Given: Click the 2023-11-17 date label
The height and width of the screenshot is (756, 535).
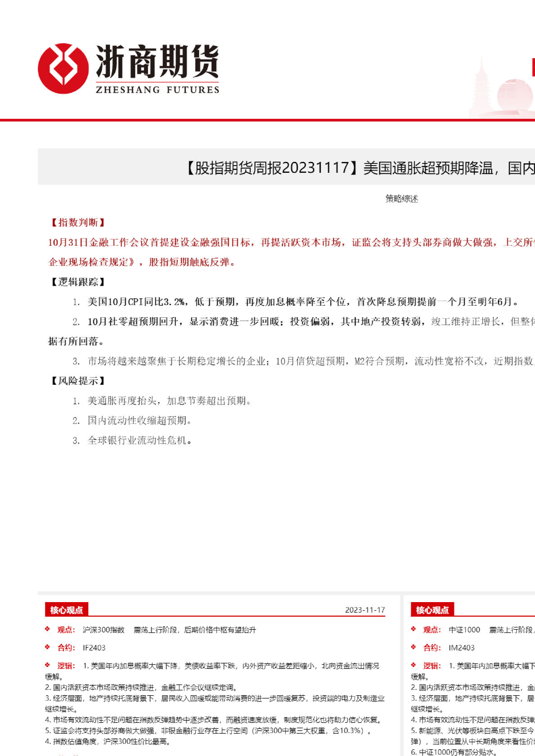Looking at the screenshot, I should tap(365, 610).
